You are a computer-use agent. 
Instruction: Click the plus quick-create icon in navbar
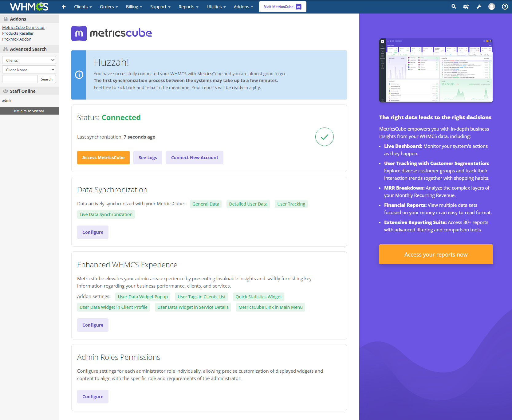pyautogui.click(x=64, y=6)
